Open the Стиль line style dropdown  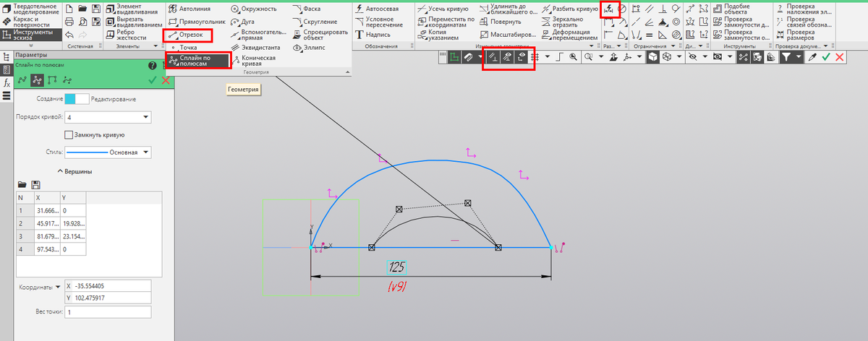click(108, 152)
